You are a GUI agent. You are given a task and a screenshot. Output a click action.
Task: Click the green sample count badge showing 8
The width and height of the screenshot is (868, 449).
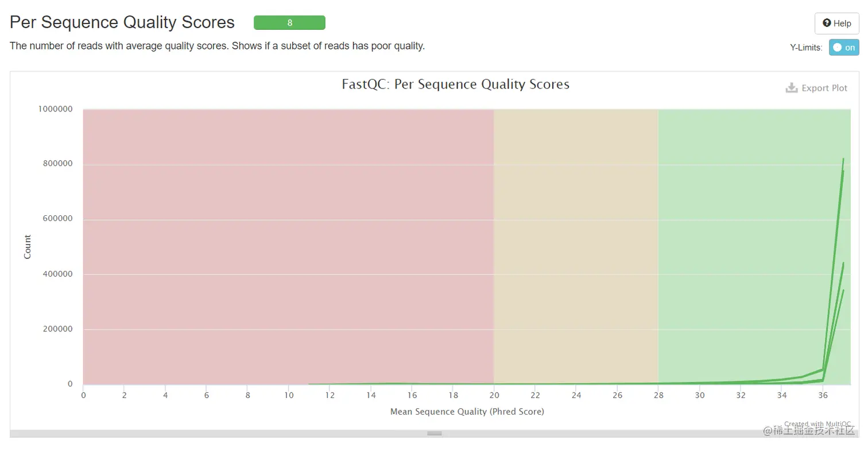click(289, 23)
